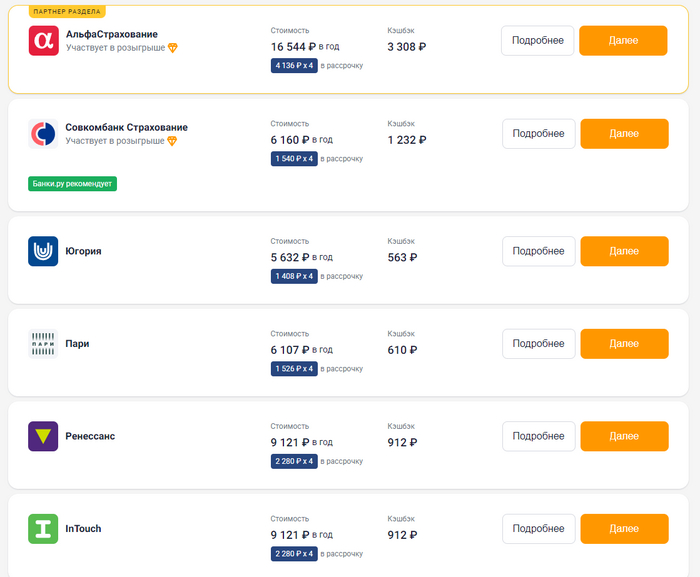Click the Пари logo icon
The height and width of the screenshot is (577, 700).
(43, 344)
